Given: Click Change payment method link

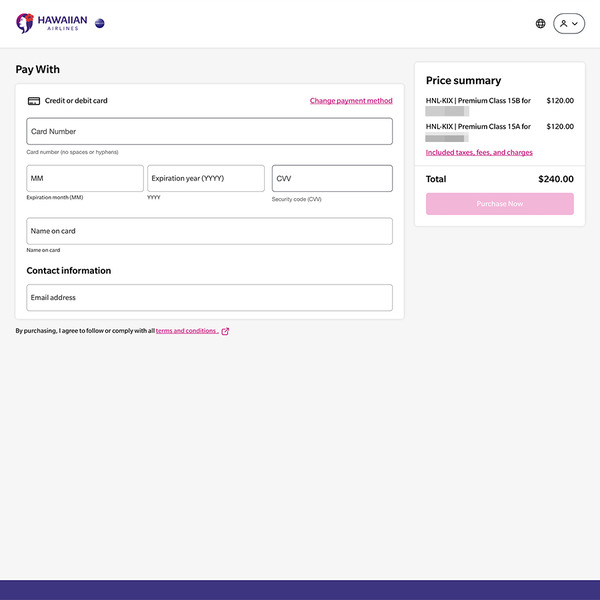Looking at the screenshot, I should click(351, 101).
